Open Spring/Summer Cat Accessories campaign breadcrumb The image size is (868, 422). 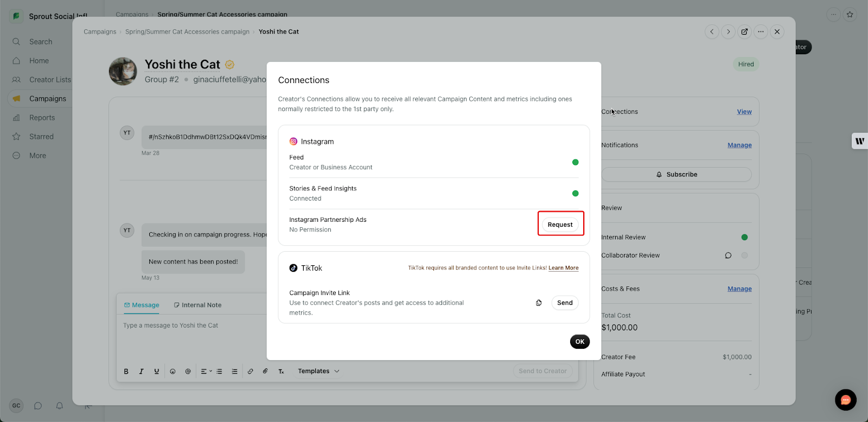click(x=187, y=31)
